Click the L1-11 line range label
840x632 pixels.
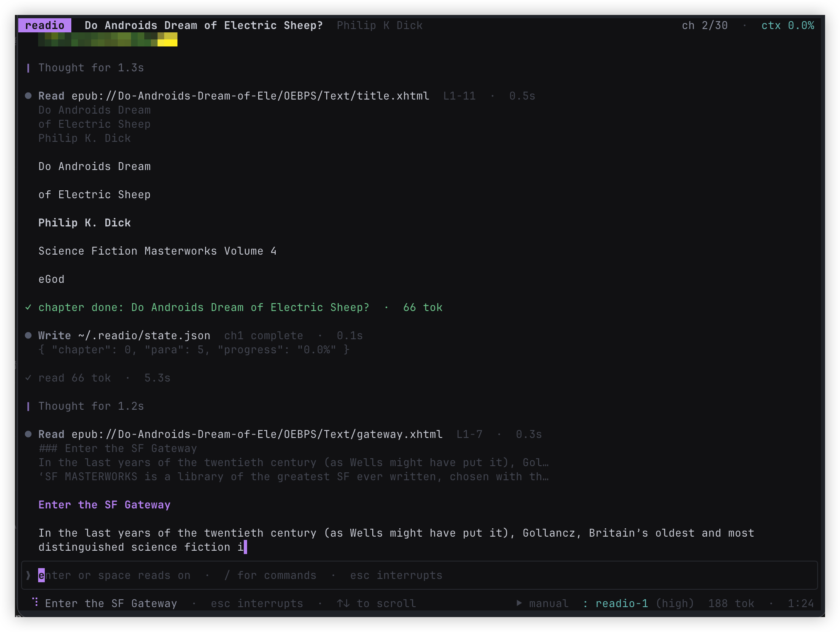coord(459,96)
